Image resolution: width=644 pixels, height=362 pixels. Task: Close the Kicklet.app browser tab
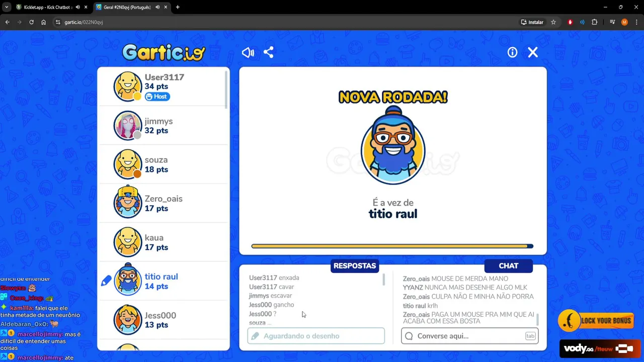[x=86, y=7]
